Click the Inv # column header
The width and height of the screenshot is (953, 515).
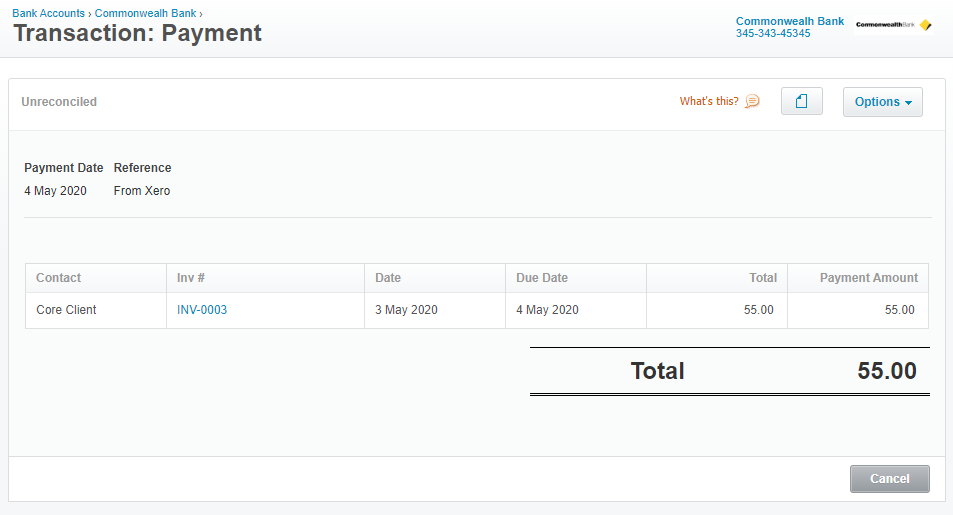(x=266, y=278)
